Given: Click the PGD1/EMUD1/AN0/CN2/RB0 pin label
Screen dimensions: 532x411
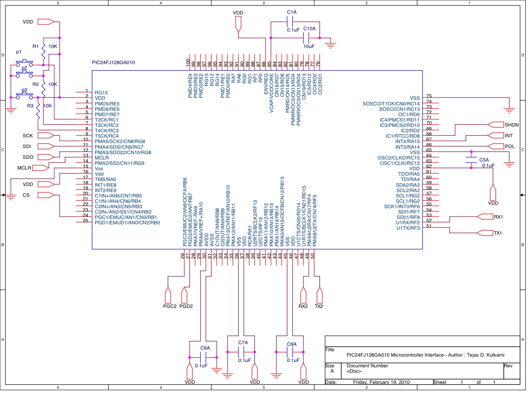Looking at the screenshot, I should [127, 223].
